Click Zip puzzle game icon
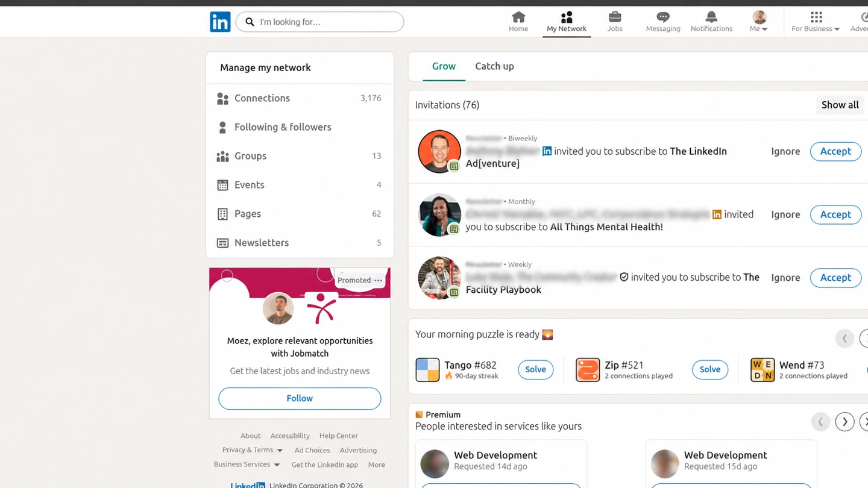 click(588, 370)
